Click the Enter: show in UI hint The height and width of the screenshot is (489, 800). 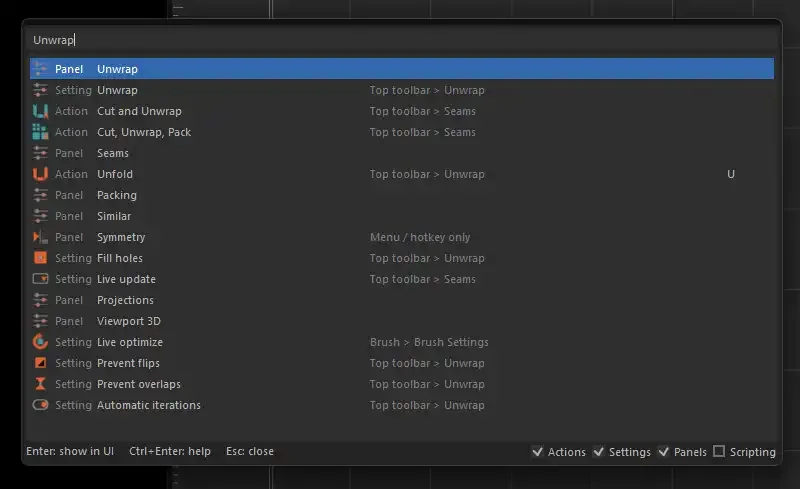(x=70, y=451)
